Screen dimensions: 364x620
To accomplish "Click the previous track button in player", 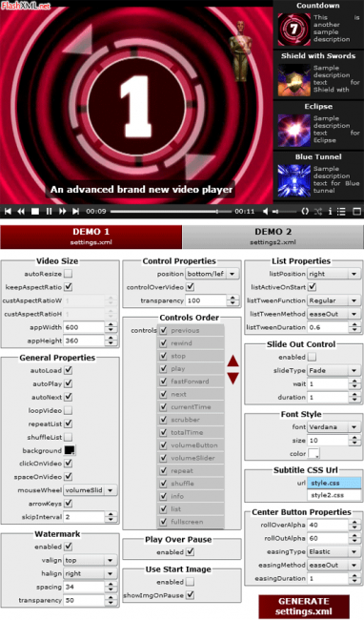I will tap(8, 212).
